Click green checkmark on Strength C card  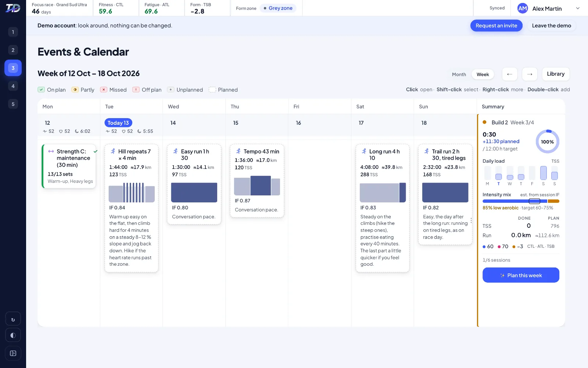coord(96,151)
